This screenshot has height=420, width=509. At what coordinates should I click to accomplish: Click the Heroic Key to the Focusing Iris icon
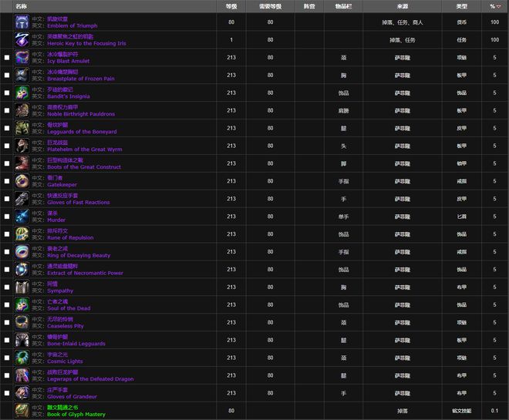(x=22, y=39)
